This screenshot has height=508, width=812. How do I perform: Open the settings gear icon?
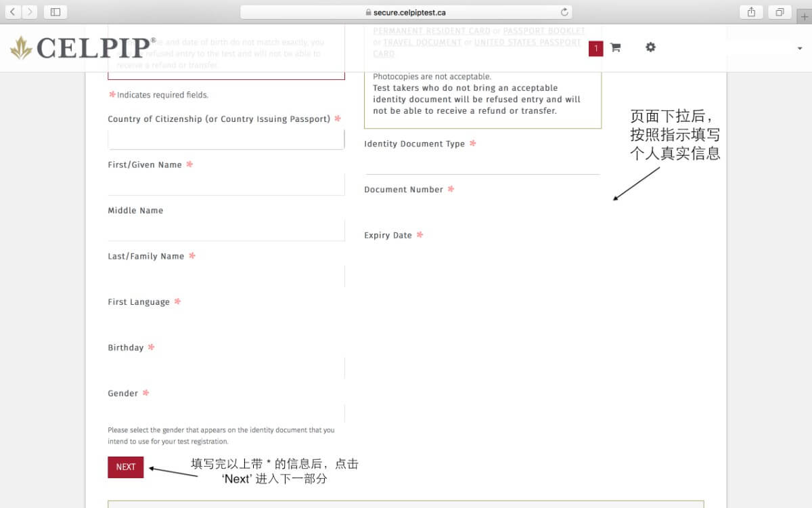pyautogui.click(x=650, y=47)
